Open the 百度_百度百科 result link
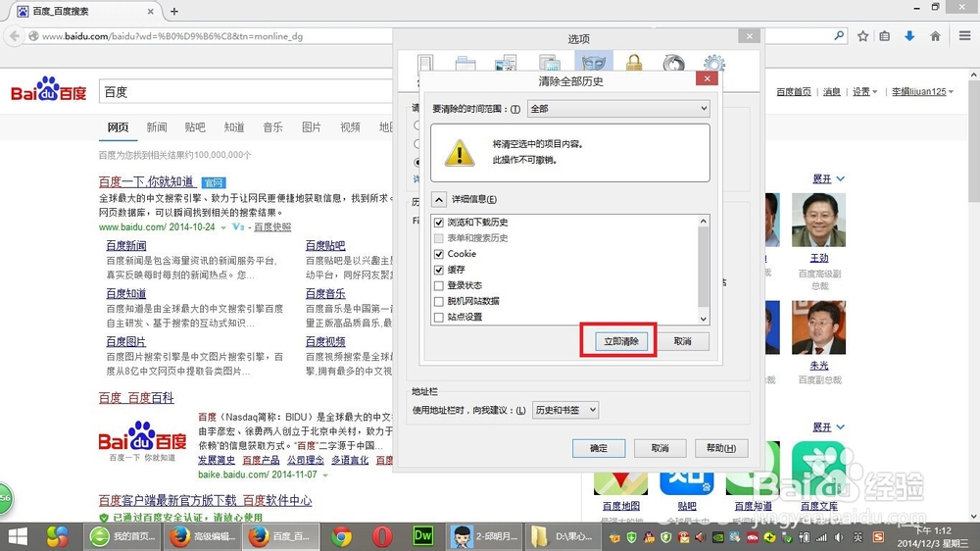The width and height of the screenshot is (980, 551). [136, 398]
